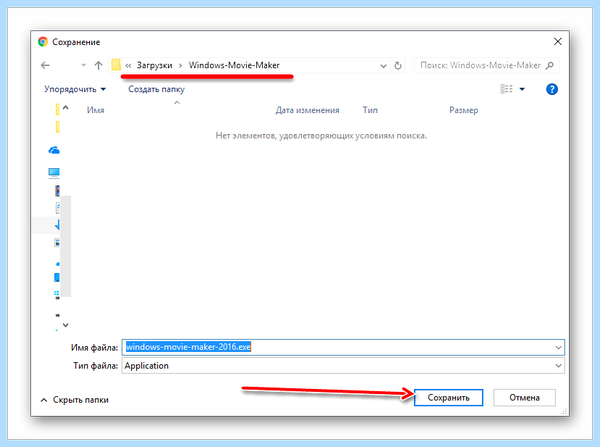This screenshot has height=447, width=600.
Task: Select This PC in the navigation pane
Action: click(x=54, y=173)
